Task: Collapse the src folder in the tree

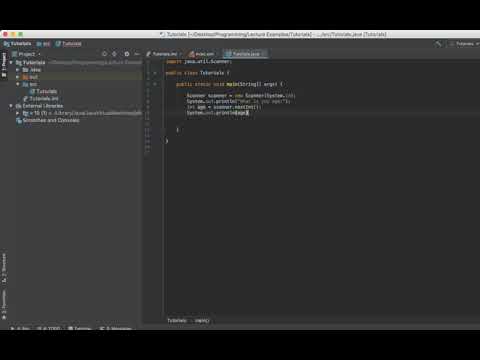Action: (x=18, y=84)
